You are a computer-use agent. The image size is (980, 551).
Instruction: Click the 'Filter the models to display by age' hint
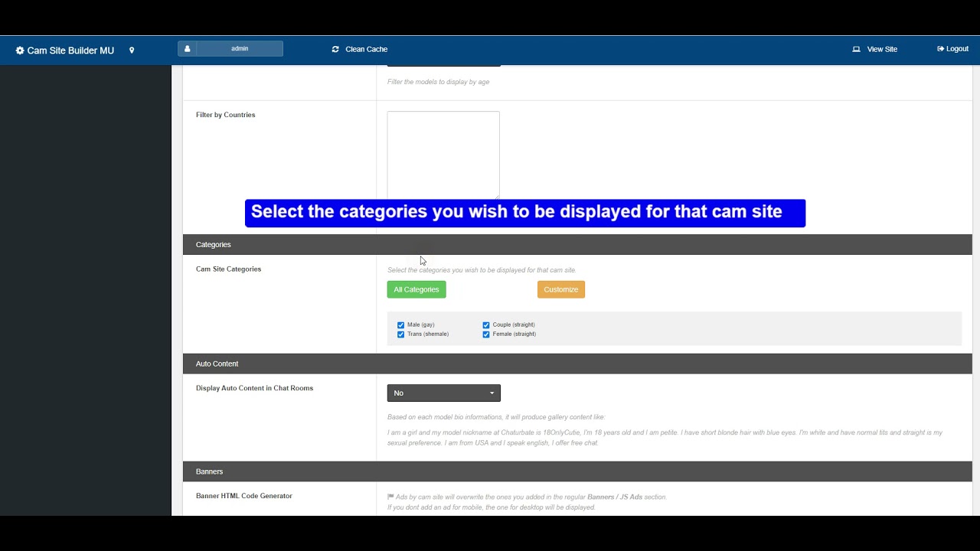point(438,82)
